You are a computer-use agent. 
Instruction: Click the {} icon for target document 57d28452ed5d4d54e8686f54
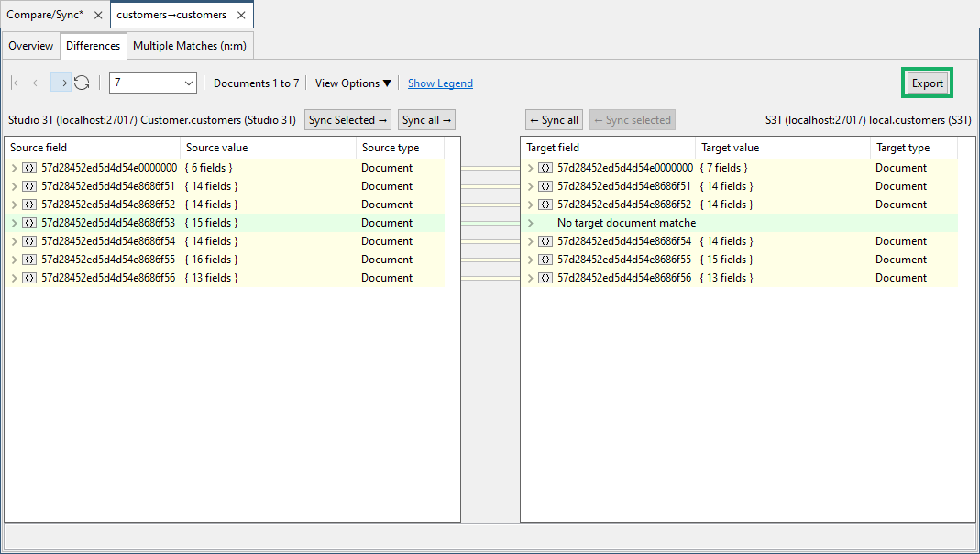[545, 240]
